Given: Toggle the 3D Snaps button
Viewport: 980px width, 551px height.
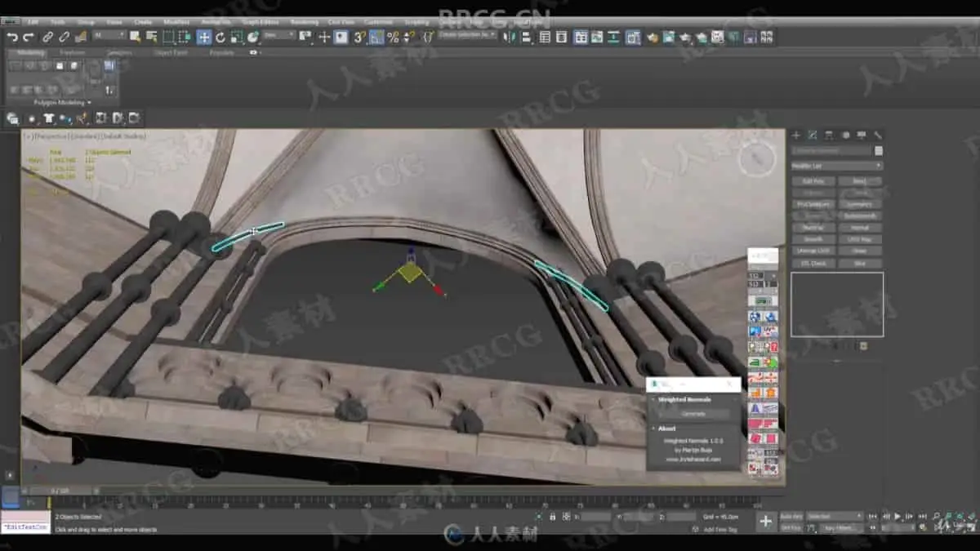Looking at the screenshot, I should [359, 37].
